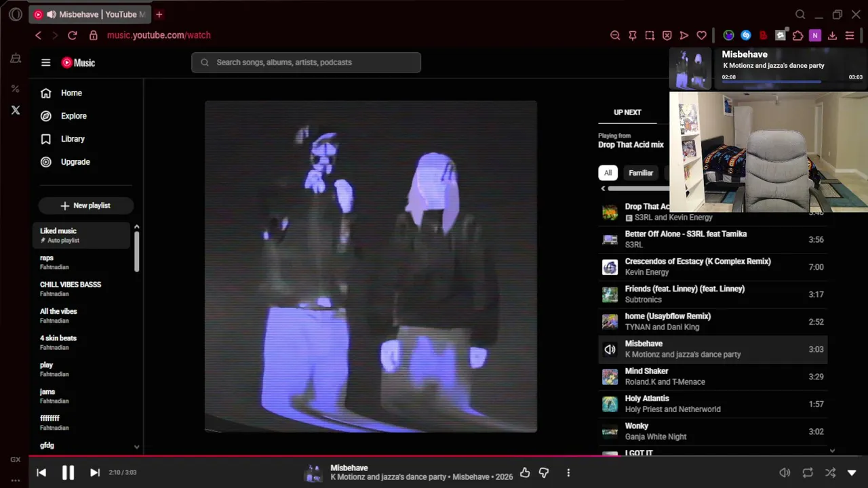Take a snapshot with the capture icon

tap(650, 35)
